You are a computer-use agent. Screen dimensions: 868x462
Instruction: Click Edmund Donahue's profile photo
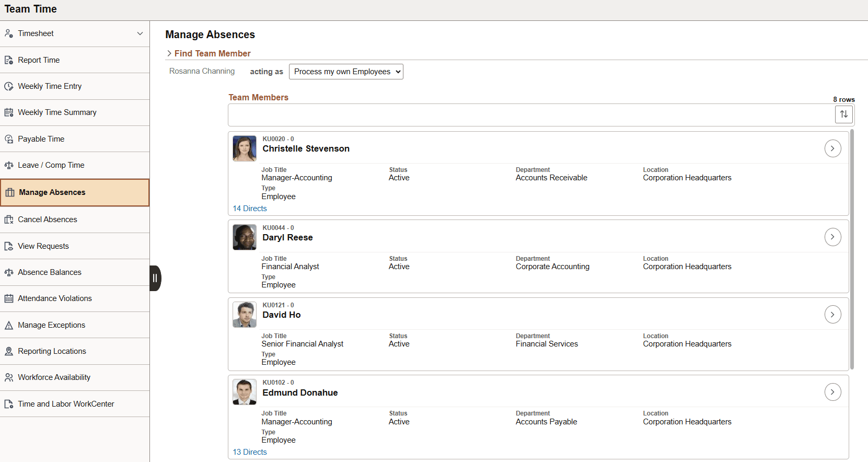(245, 392)
